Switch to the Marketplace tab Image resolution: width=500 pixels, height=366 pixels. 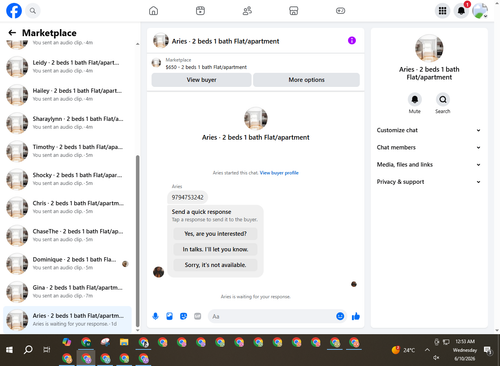click(294, 11)
